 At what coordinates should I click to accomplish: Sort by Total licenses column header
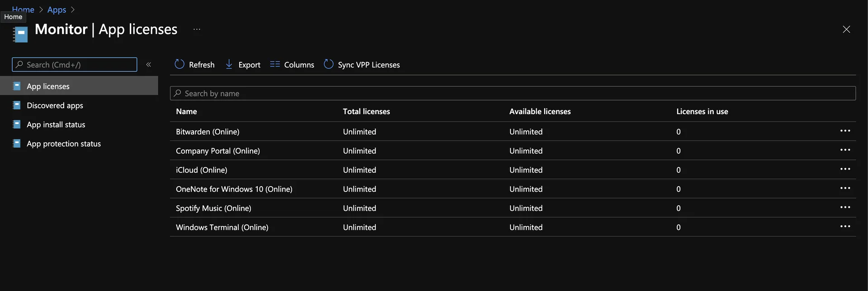pos(366,111)
